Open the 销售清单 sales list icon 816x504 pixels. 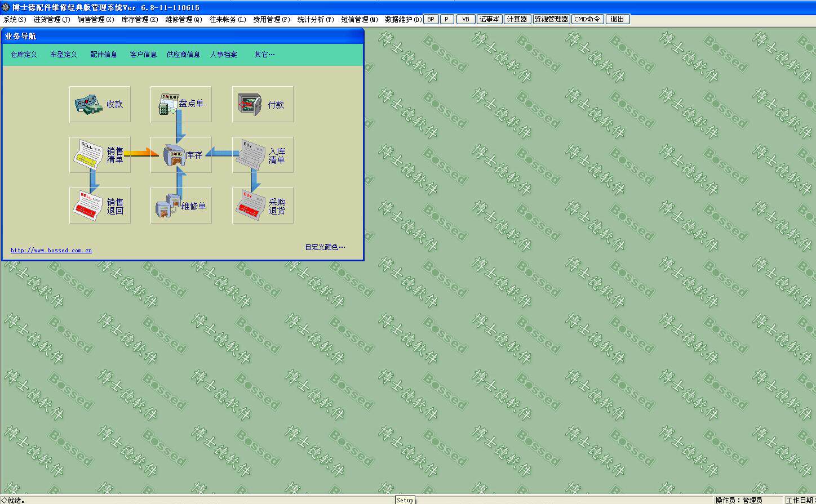coord(100,155)
